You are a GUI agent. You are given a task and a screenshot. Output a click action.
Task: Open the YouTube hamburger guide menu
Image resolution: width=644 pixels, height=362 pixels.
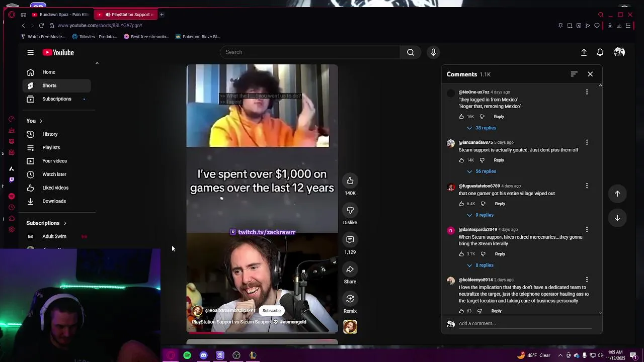click(30, 52)
